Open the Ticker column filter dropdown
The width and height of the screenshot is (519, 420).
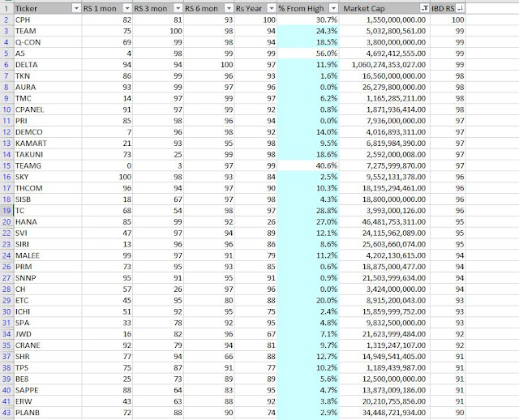(x=76, y=9)
